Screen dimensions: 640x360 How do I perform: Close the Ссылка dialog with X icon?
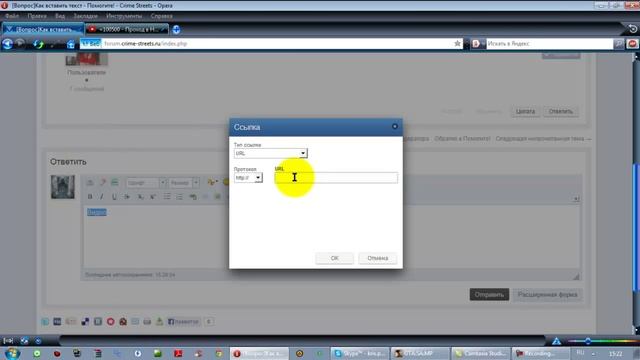(395, 127)
